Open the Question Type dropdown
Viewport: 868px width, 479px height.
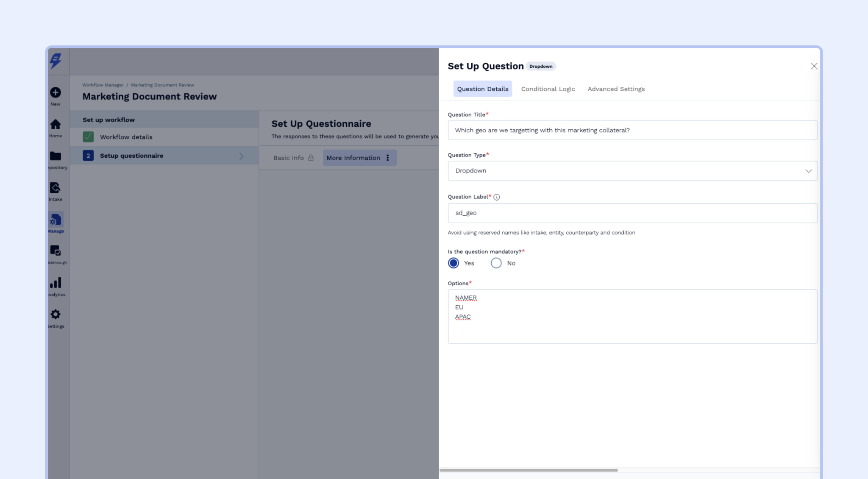[x=632, y=171]
